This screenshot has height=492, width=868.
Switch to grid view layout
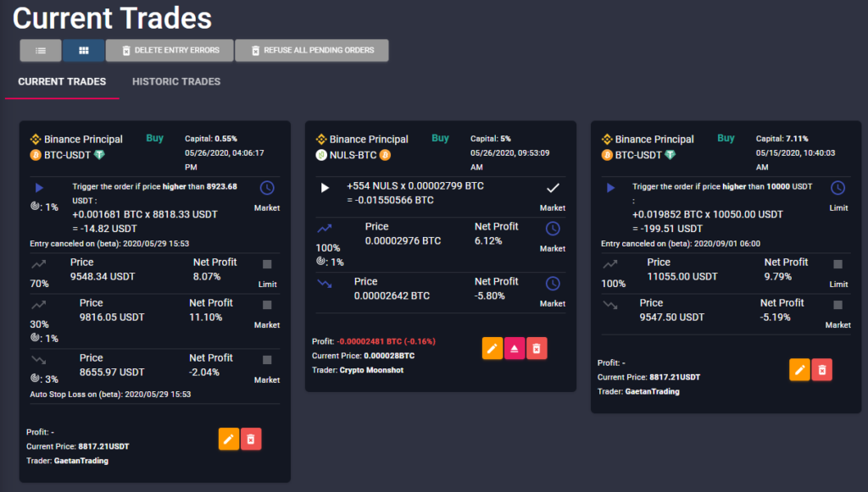(x=83, y=51)
